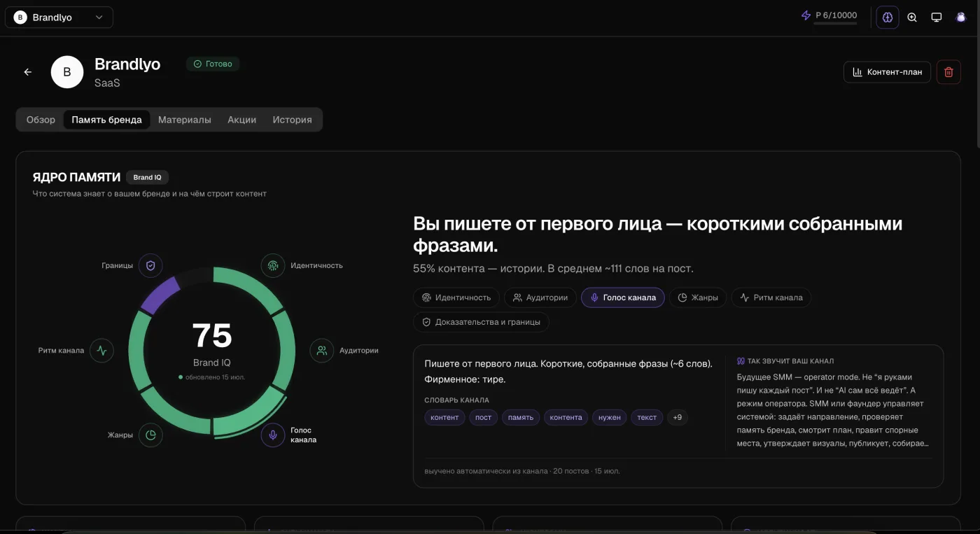This screenshot has height=534, width=980.
Task: Select the Память бренда tab
Action: tap(106, 120)
